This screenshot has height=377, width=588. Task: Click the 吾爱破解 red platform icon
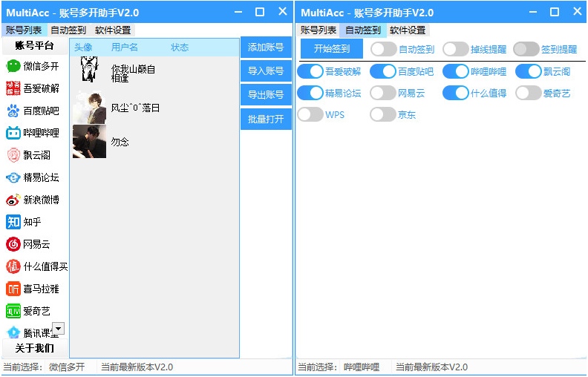tap(13, 88)
